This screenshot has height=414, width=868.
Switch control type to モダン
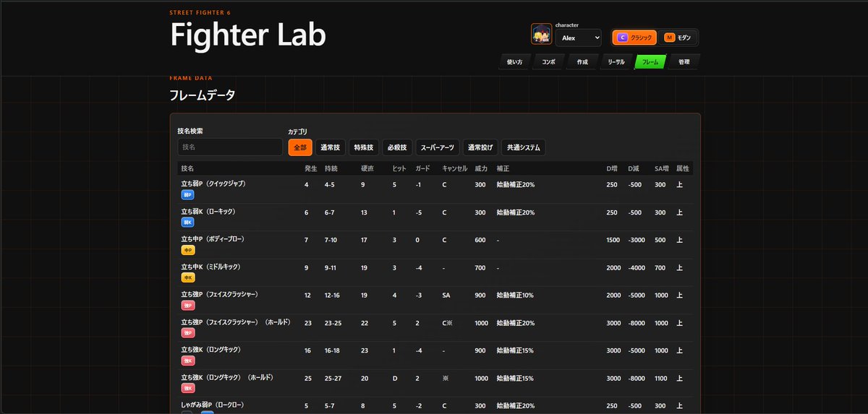[678, 38]
